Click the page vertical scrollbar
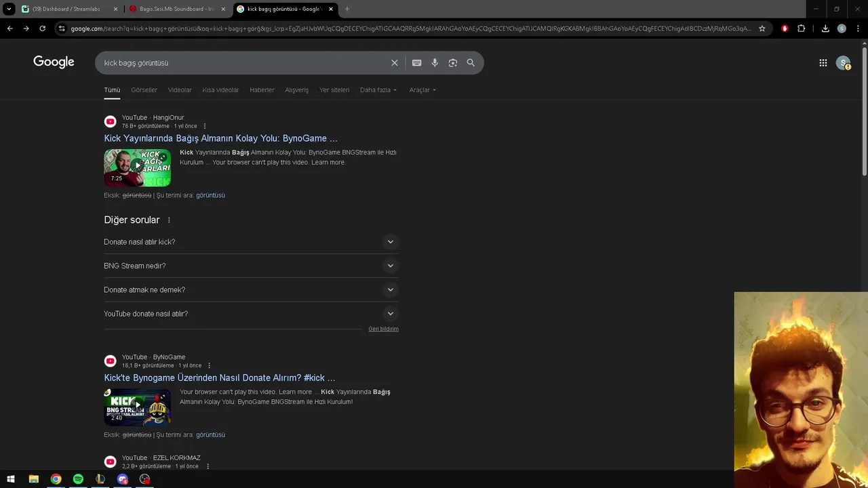Image resolution: width=868 pixels, height=488 pixels. pyautogui.click(x=864, y=112)
